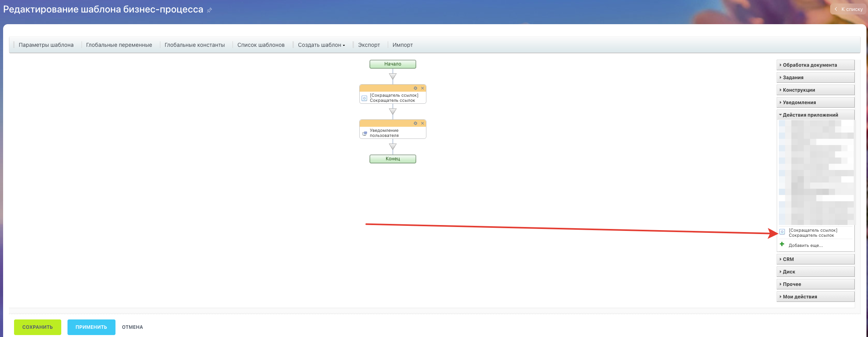Click Импорт in the toolbar
The image size is (868, 337).
click(403, 45)
